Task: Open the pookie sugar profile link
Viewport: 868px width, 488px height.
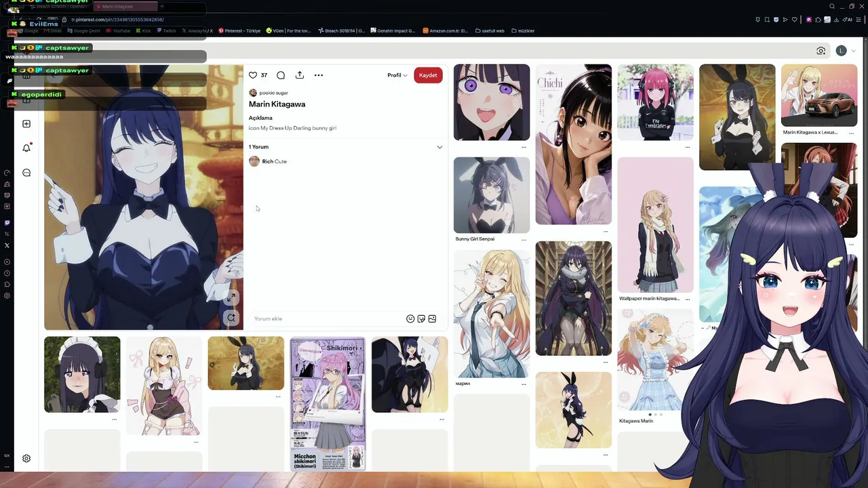Action: pyautogui.click(x=269, y=93)
